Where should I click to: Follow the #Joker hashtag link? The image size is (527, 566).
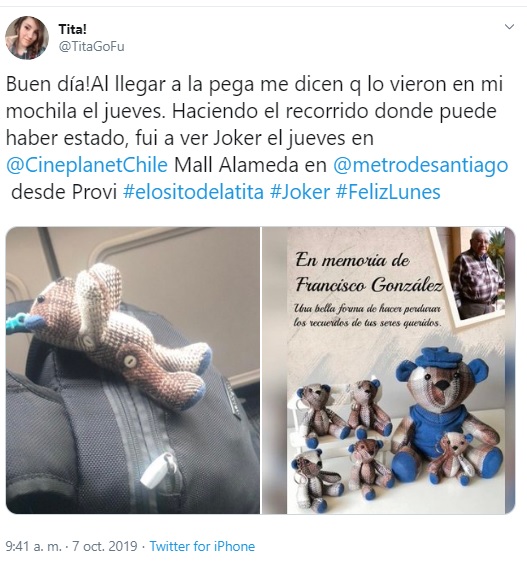point(300,192)
